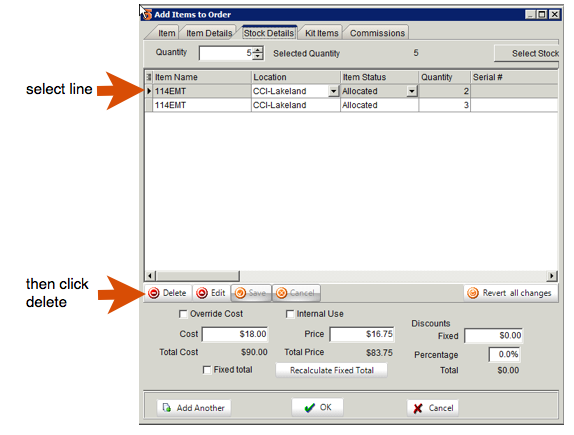Image resolution: width=574 pixels, height=435 pixels.
Task: Click the Item Status column header
Action: pyautogui.click(x=379, y=77)
